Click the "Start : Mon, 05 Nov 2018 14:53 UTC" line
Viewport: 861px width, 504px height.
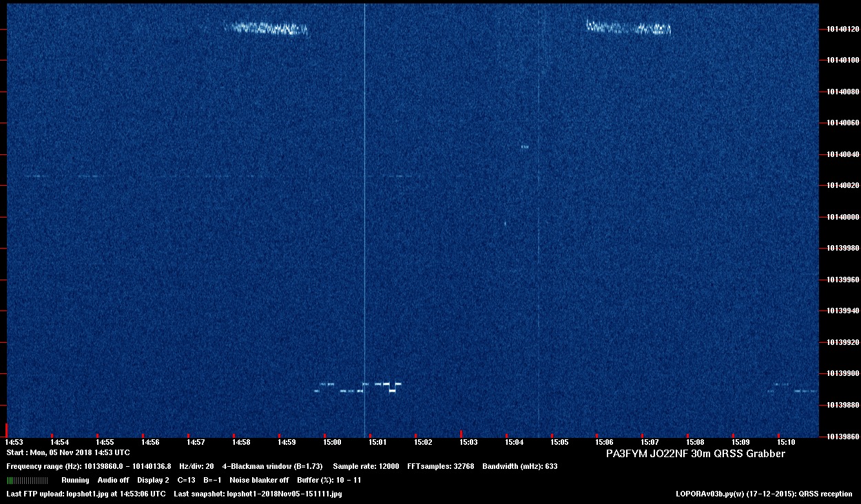click(x=68, y=452)
